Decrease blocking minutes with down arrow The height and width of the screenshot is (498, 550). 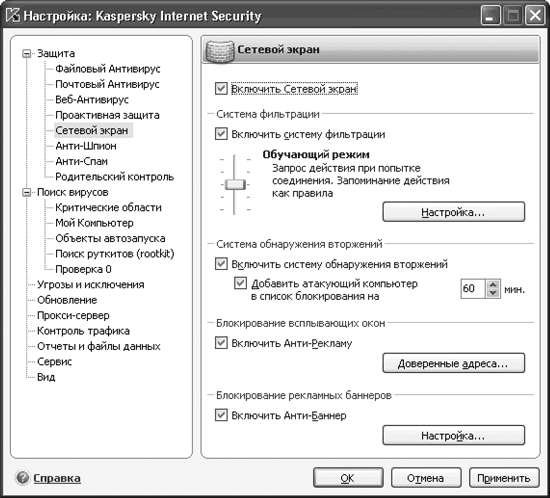pos(493,293)
